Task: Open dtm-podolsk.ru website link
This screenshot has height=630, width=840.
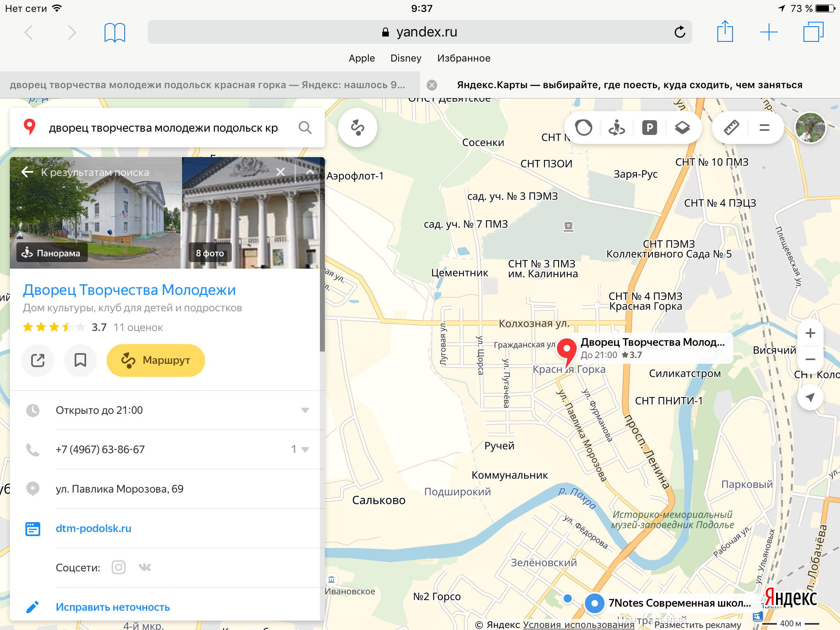Action: click(94, 528)
